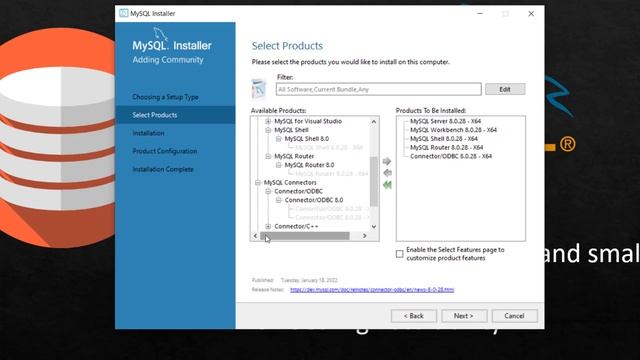Collapse the MySQL Router 8.0 node
This screenshot has height=360, width=640.
(x=279, y=165)
